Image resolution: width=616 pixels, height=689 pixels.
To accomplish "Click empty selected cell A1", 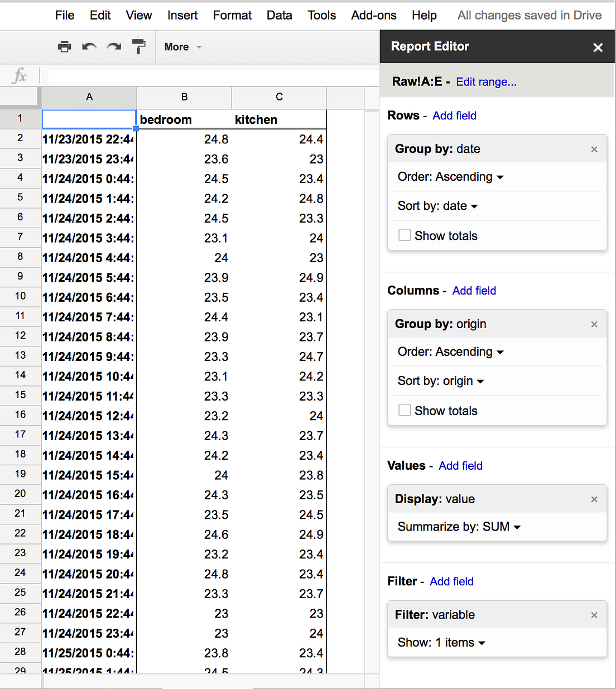I will click(x=89, y=119).
